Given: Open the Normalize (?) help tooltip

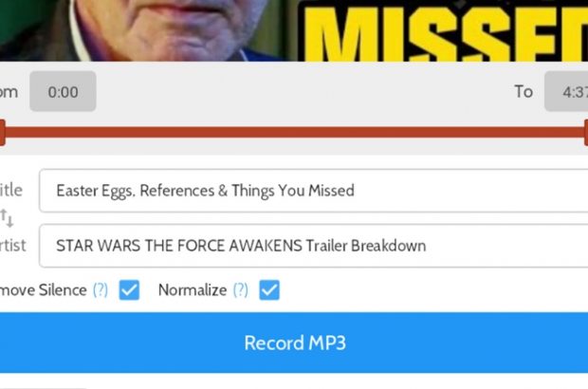Looking at the screenshot, I should pos(240,290).
